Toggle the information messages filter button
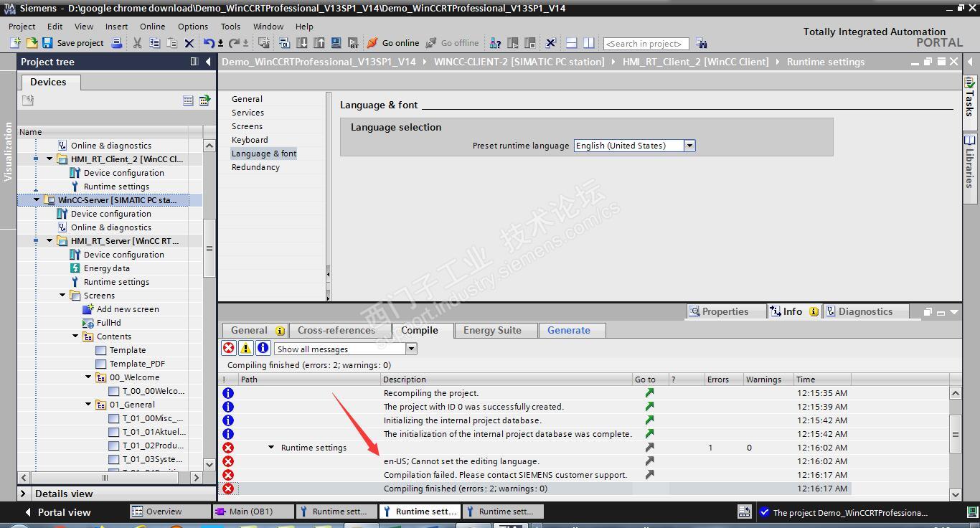The image size is (980, 528). (263, 349)
